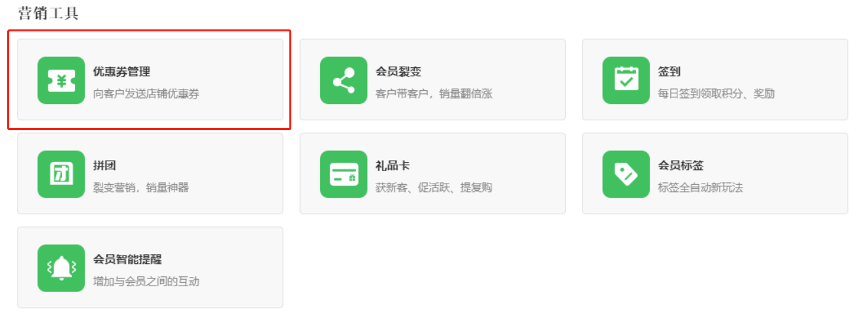Click the 拼团 group-buy icon

pos(61,174)
